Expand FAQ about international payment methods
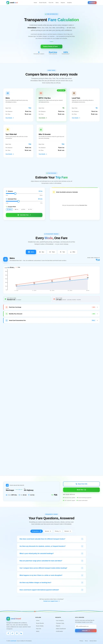 (51, 590)
